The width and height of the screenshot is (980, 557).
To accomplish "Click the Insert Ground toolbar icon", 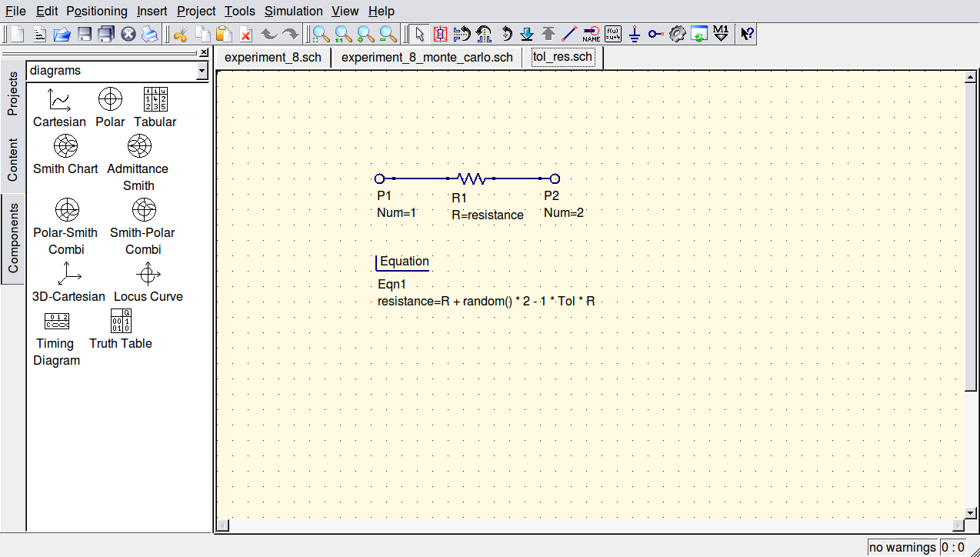I will [635, 34].
